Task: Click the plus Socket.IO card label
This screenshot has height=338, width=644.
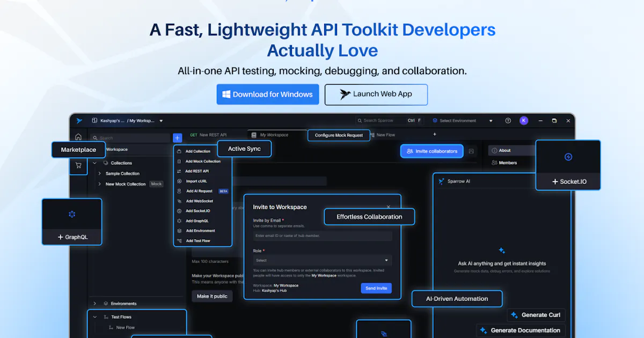Action: [569, 182]
